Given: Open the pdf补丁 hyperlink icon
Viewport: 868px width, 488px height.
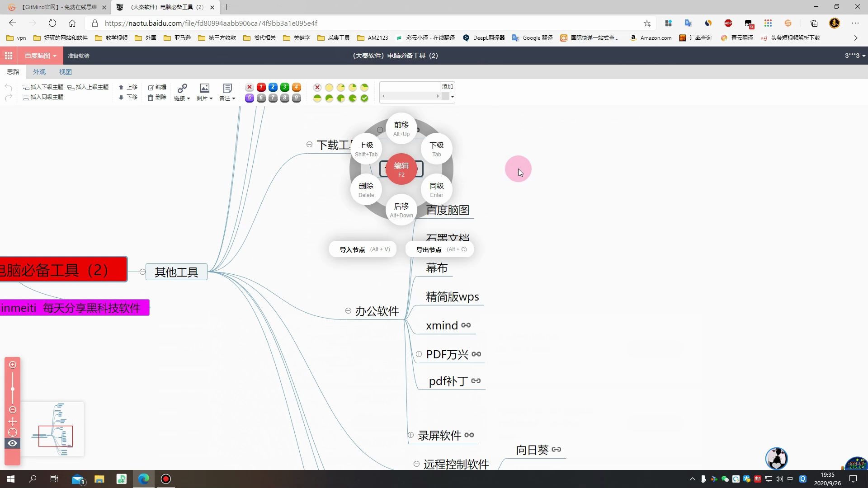Looking at the screenshot, I should (476, 381).
